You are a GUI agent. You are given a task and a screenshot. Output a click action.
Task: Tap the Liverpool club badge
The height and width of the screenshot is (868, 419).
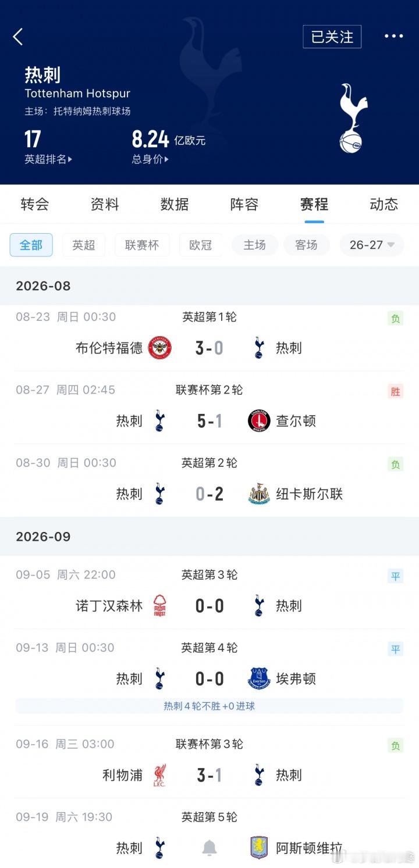coord(159,775)
